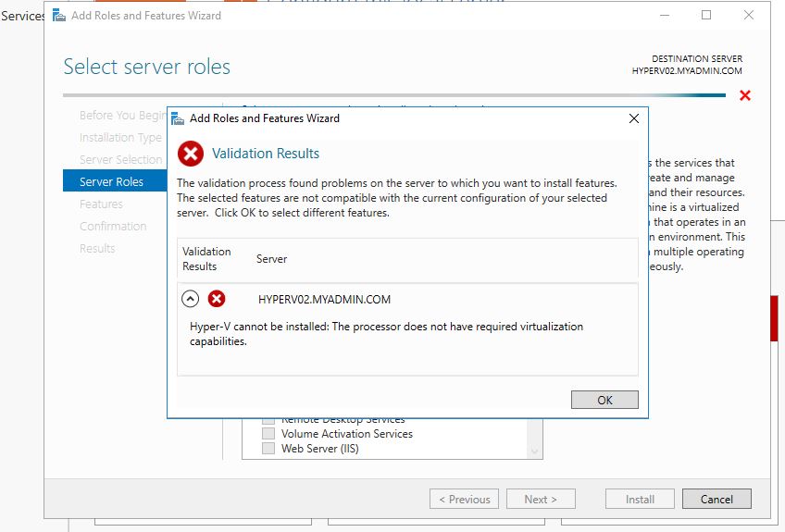785x532 pixels.
Task: Click the Previous button
Action: (x=464, y=499)
